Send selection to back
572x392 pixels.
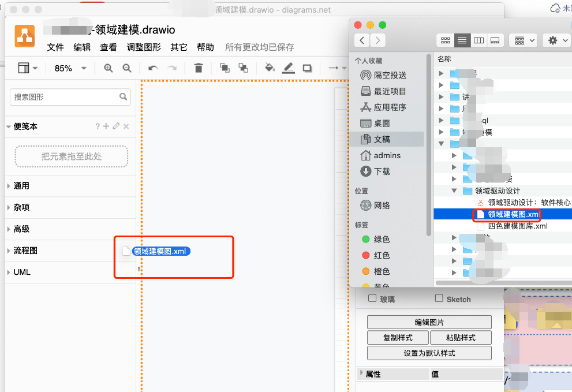tap(244, 68)
